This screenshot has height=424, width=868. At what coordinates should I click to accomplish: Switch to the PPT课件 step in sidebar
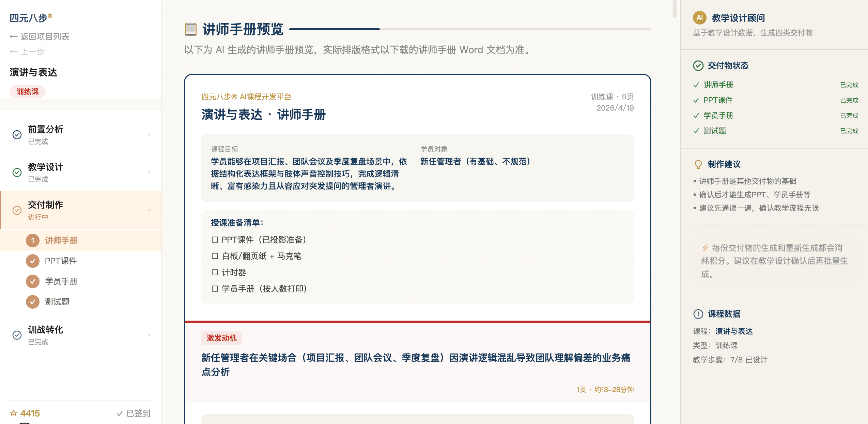click(x=61, y=261)
